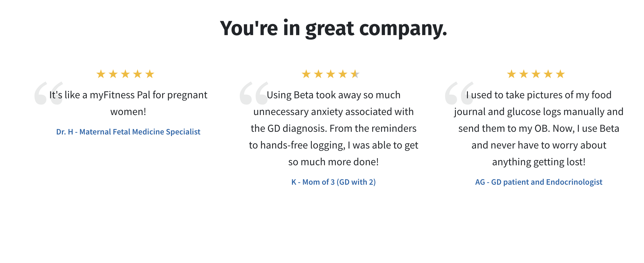The height and width of the screenshot is (263, 644).
Task: Click the food journal testimonial paragraph
Action: (539, 128)
